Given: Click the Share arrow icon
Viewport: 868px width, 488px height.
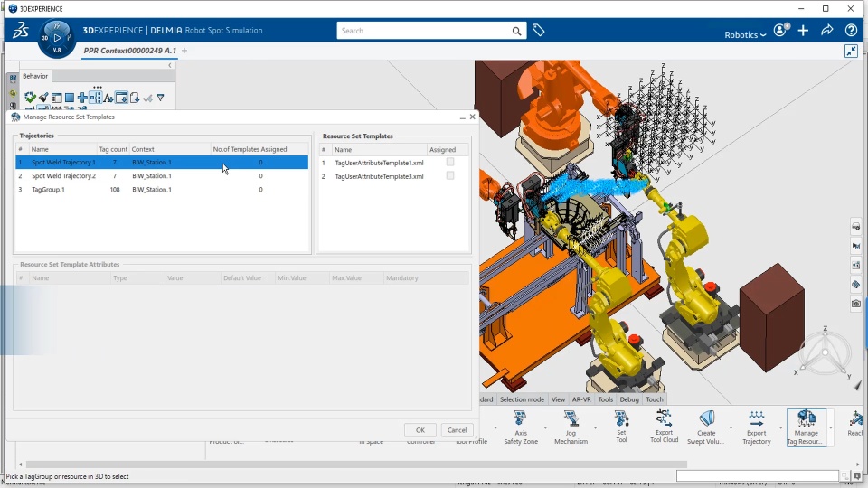Looking at the screenshot, I should [827, 30].
